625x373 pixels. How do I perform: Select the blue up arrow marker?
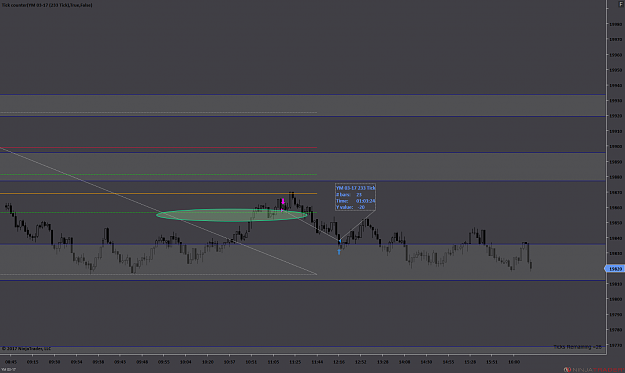(339, 251)
